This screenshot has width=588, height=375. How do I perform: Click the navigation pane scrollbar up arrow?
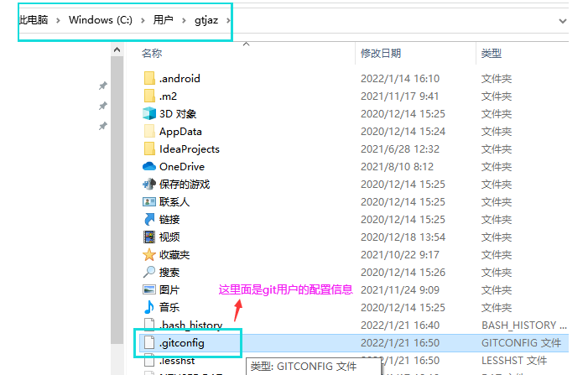pos(117,49)
